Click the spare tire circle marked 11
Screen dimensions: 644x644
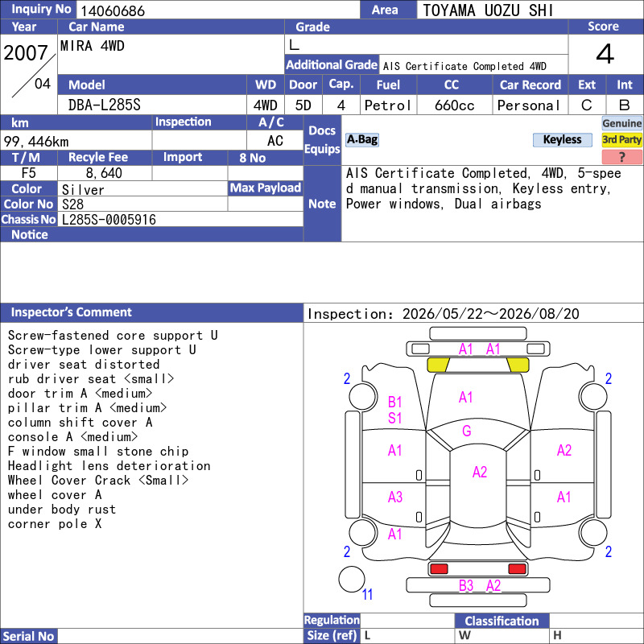[x=352, y=579]
